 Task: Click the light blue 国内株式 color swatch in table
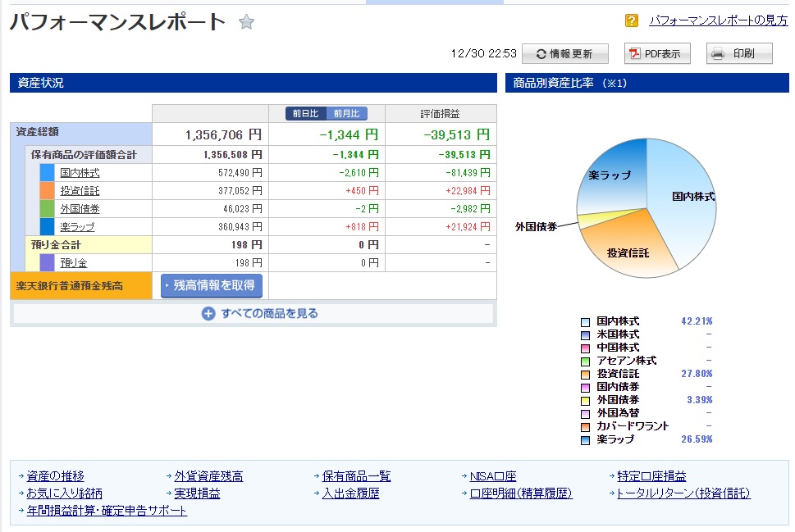(x=47, y=173)
